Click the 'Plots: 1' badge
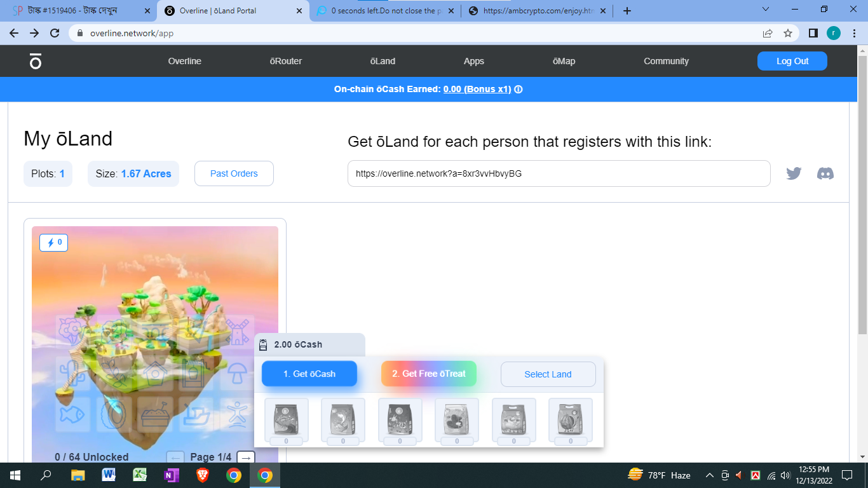This screenshot has height=488, width=868. pos(48,173)
